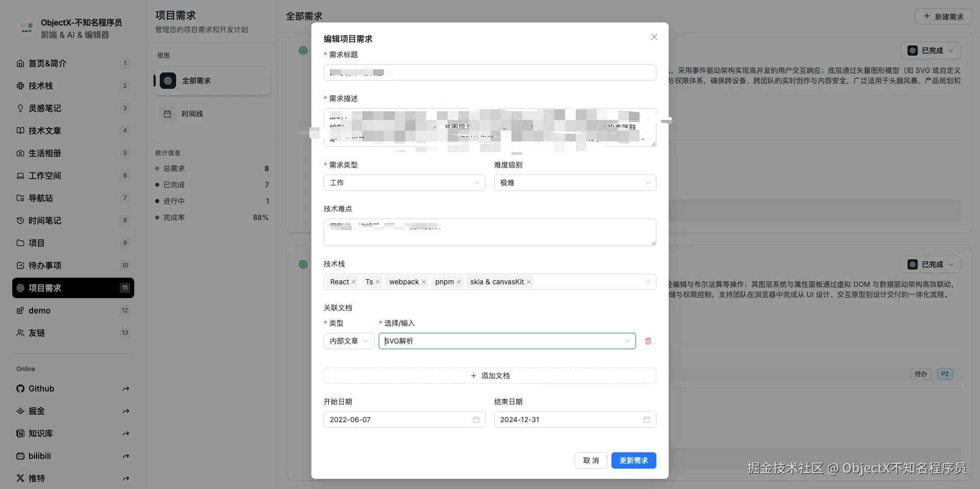Open the 灵感笔记 sidebar item

[73, 108]
